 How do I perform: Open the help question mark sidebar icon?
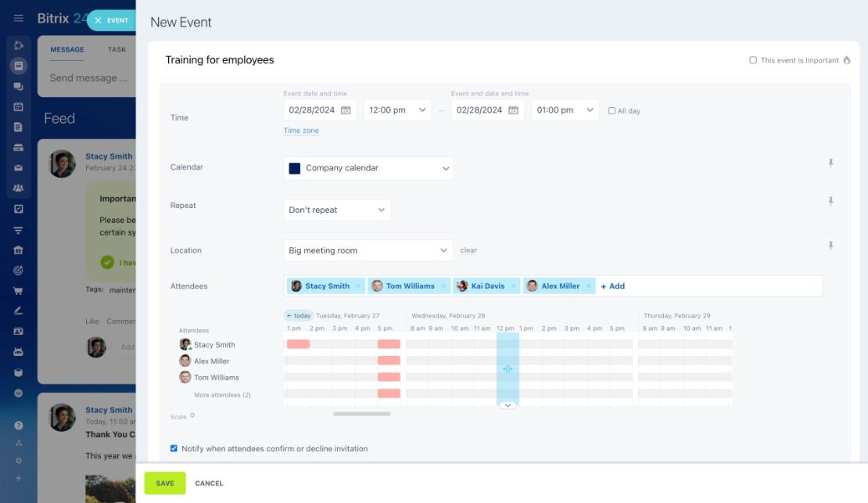pyautogui.click(x=18, y=426)
